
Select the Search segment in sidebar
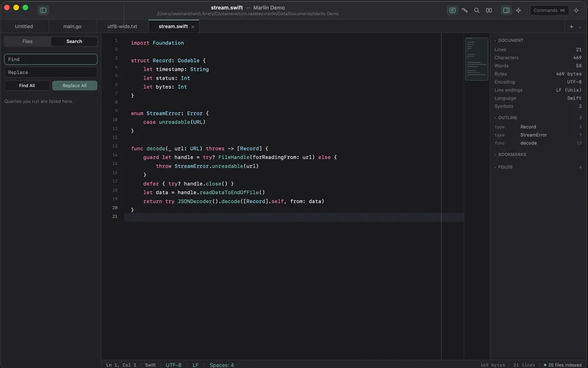point(74,41)
